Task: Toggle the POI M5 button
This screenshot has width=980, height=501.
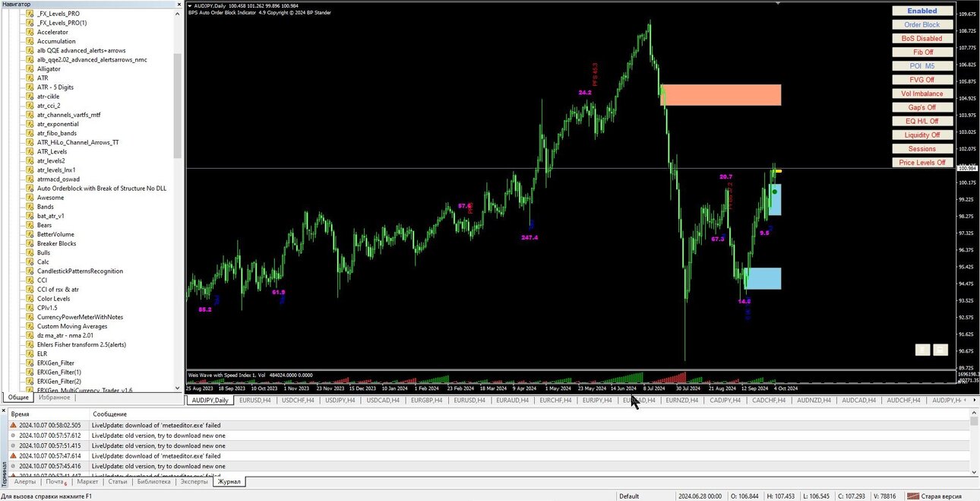Action: [922, 66]
